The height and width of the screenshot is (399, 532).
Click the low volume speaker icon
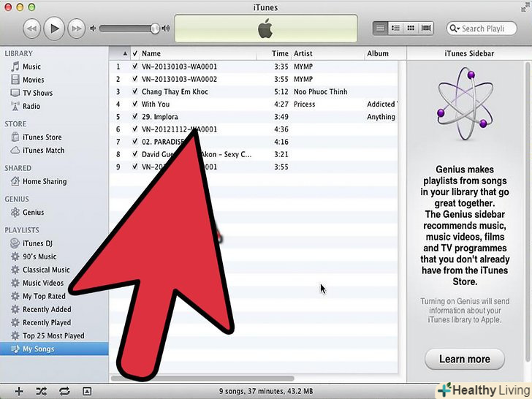[93, 28]
